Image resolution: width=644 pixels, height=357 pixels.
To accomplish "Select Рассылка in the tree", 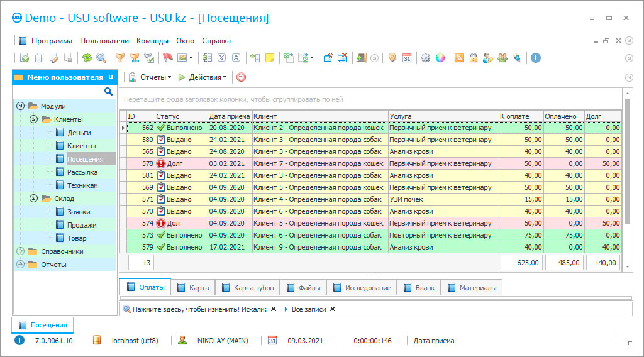I will pyautogui.click(x=82, y=172).
